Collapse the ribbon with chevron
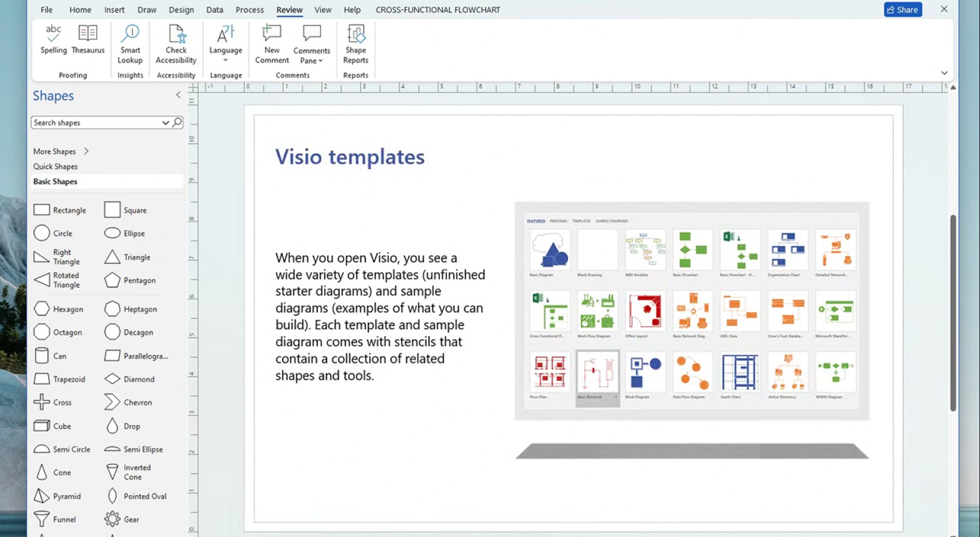This screenshot has width=980, height=537. [944, 73]
